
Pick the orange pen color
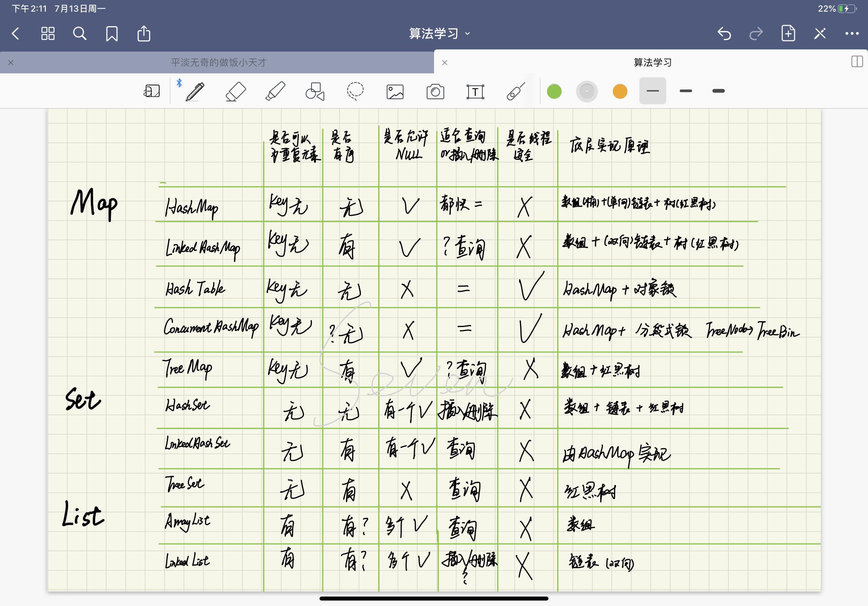click(620, 91)
